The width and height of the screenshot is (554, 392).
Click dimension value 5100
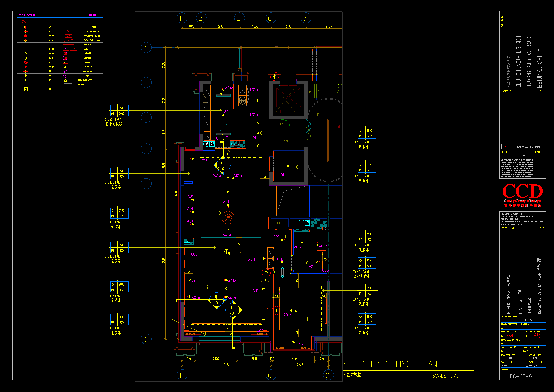[226, 364]
